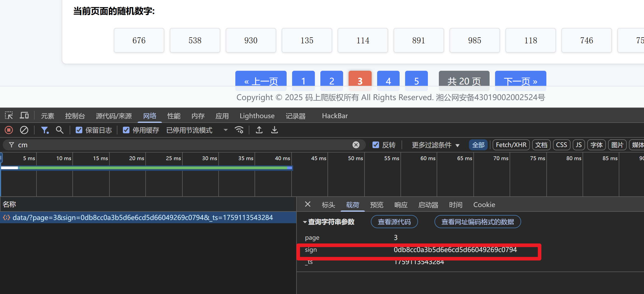Toggle 保留日志 checkbox
This screenshot has height=294, width=644.
point(79,130)
